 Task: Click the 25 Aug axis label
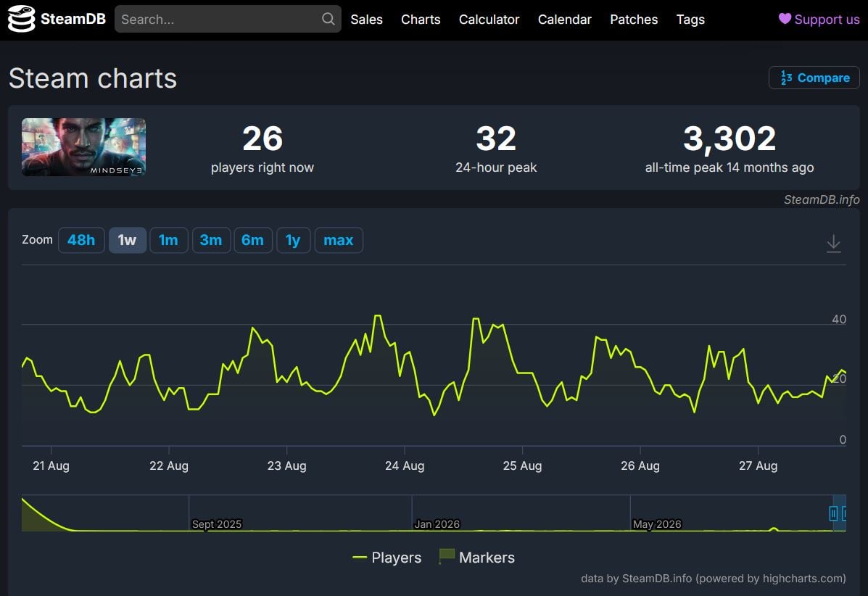[522, 466]
